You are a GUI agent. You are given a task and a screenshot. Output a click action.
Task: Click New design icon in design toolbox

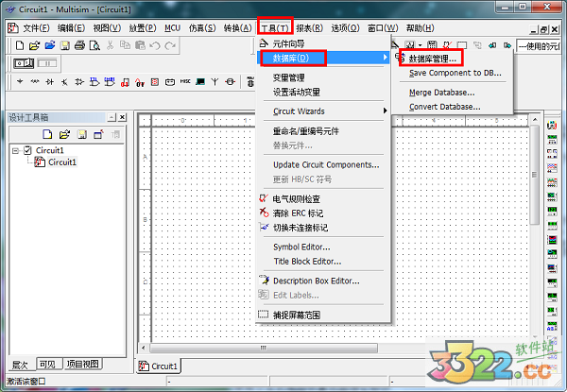(x=47, y=134)
